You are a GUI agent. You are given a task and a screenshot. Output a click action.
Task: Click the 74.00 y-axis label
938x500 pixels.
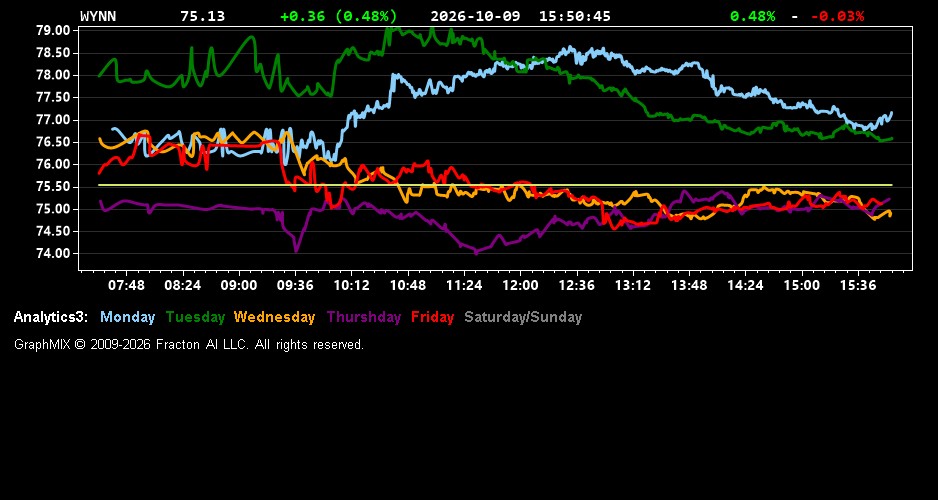click(54, 254)
